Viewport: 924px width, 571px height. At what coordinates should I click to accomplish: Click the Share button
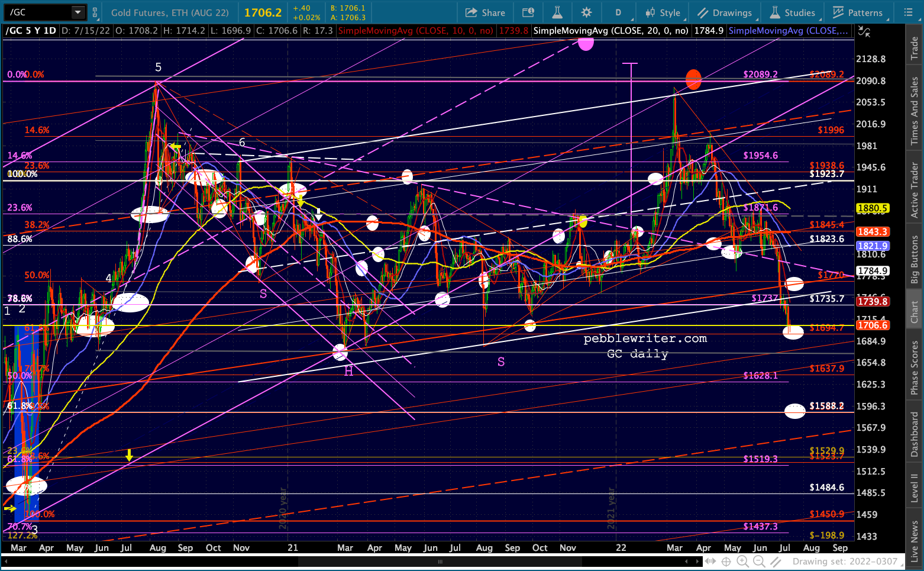[485, 12]
